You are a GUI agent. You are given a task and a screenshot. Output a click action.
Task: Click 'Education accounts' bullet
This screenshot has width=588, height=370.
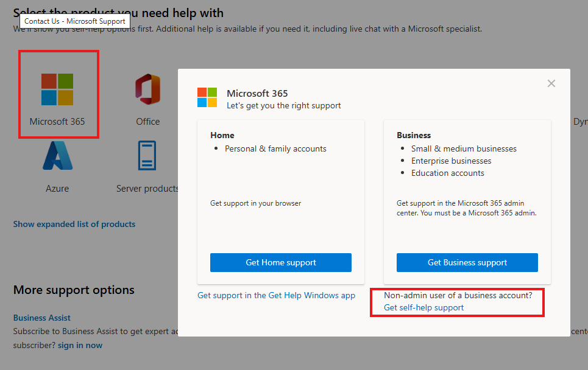448,173
